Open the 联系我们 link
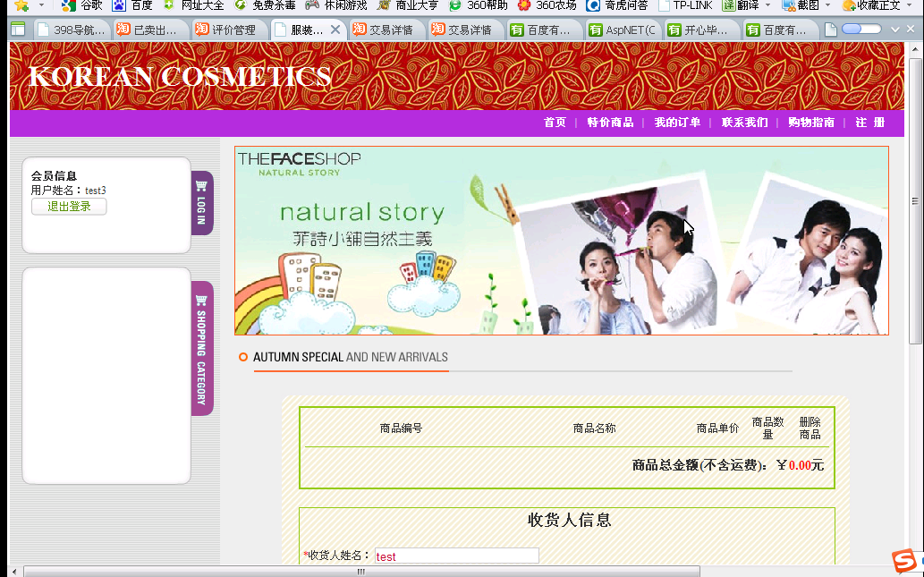924x577 pixels. [x=744, y=122]
